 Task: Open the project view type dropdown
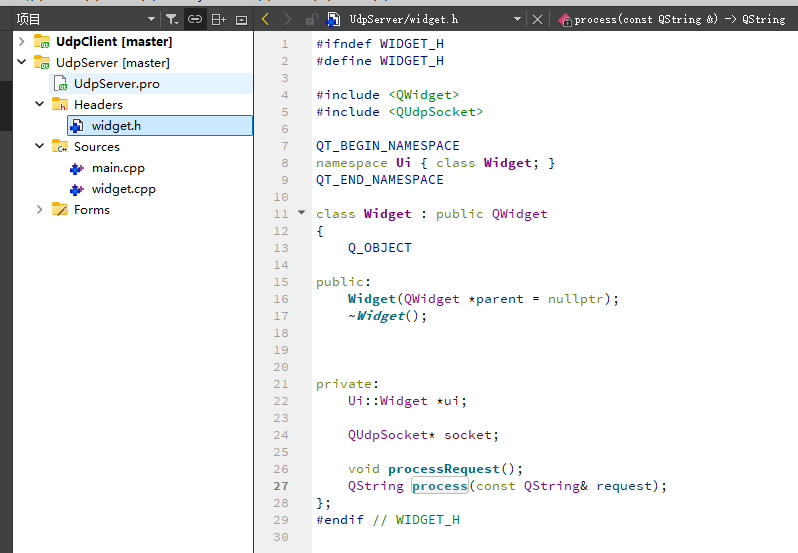[151, 19]
